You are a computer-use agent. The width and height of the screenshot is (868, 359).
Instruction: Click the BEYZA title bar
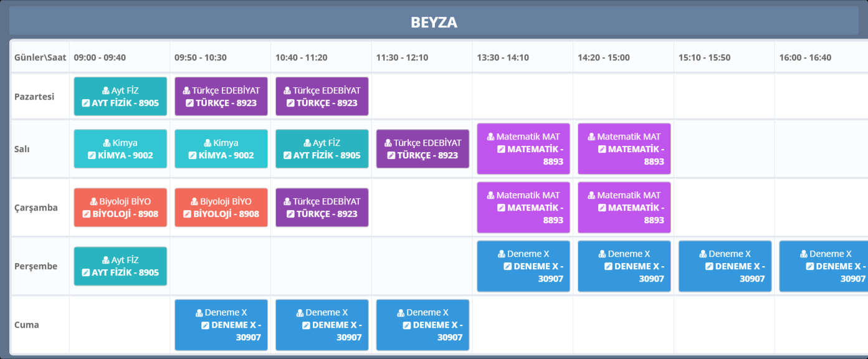pos(434,22)
